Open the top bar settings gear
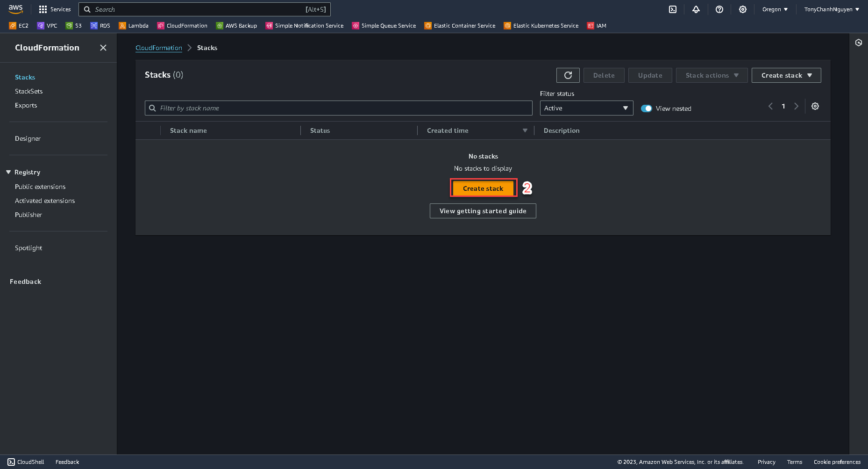 (743, 9)
